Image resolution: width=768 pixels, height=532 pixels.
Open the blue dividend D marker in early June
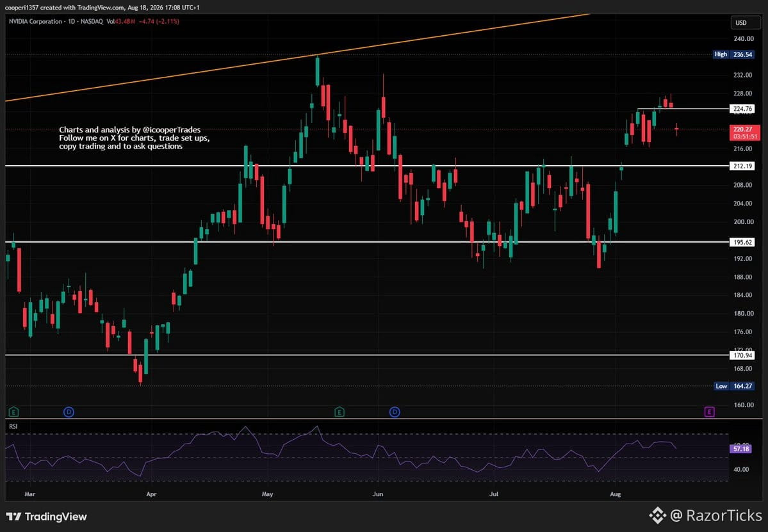coord(395,412)
